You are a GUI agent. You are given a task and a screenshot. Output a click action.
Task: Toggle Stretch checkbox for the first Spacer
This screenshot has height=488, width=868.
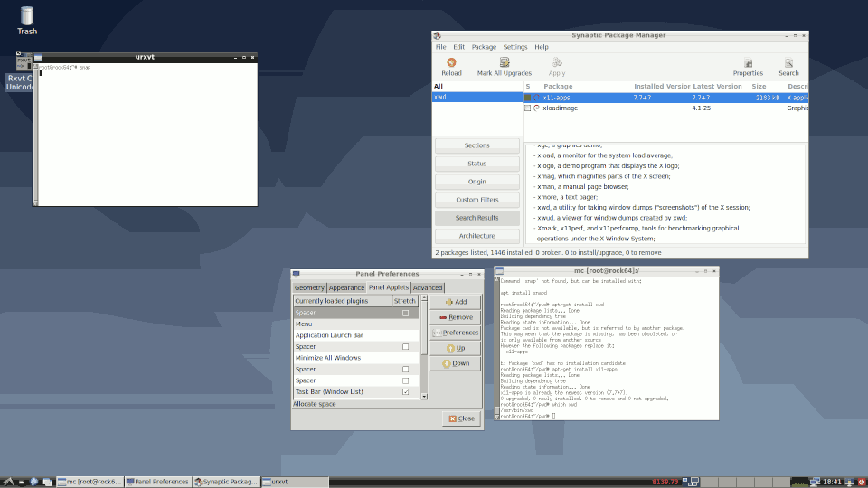[x=405, y=313]
